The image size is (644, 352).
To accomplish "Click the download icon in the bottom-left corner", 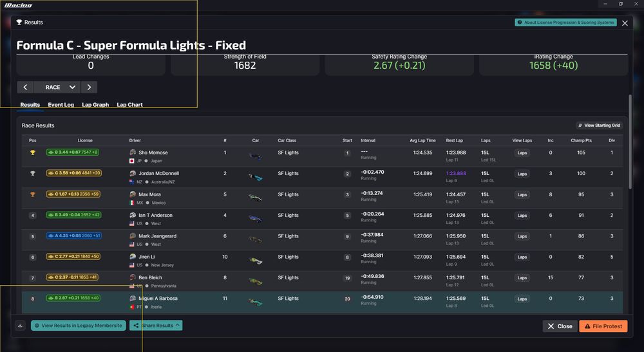I will tap(20, 326).
